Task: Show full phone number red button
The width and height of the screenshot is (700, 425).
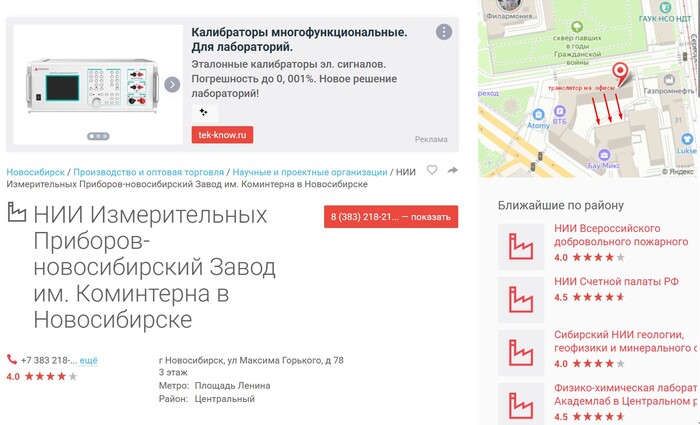Action: point(391,217)
